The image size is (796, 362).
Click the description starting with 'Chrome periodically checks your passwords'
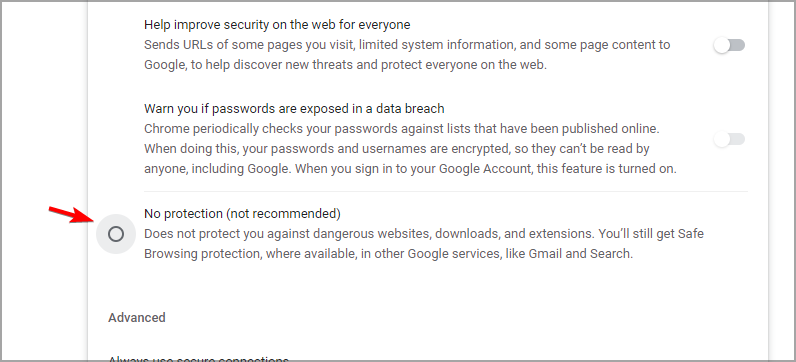(x=410, y=149)
